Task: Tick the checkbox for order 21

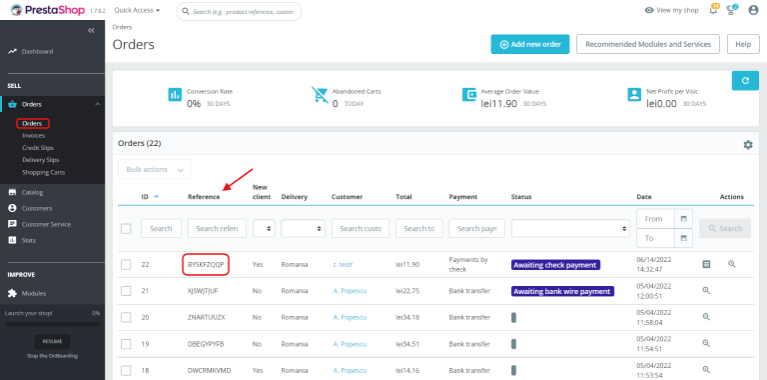Action: coord(126,291)
